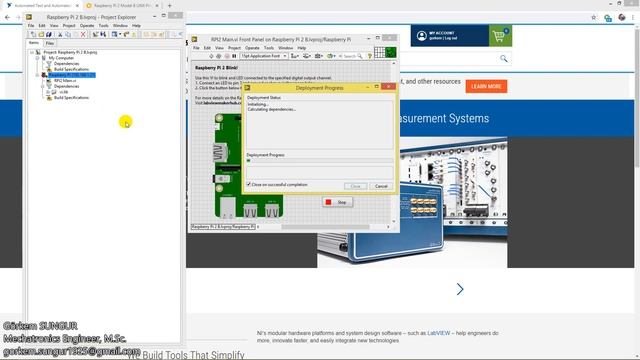This screenshot has height=360, width=640.
Task: Expand vi.lib node in project tree
Action: 48,92
